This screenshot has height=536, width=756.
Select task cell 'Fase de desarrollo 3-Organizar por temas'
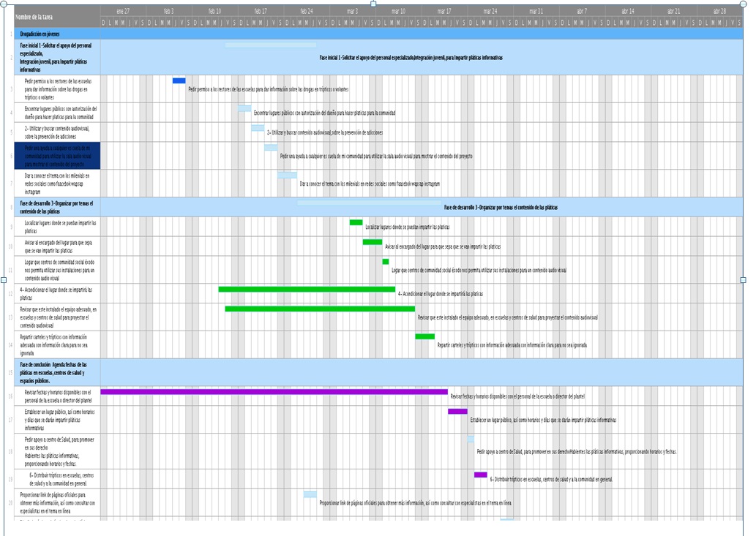(x=57, y=207)
